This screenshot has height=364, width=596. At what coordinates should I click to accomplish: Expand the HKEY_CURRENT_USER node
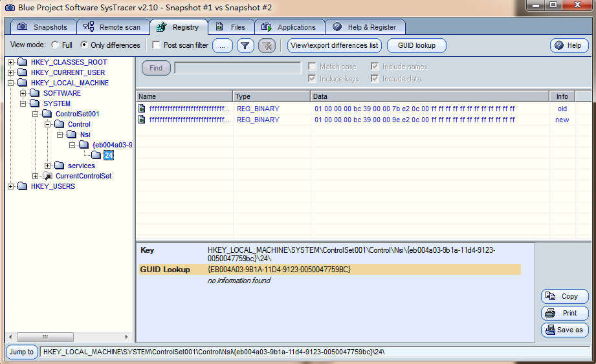click(10, 72)
